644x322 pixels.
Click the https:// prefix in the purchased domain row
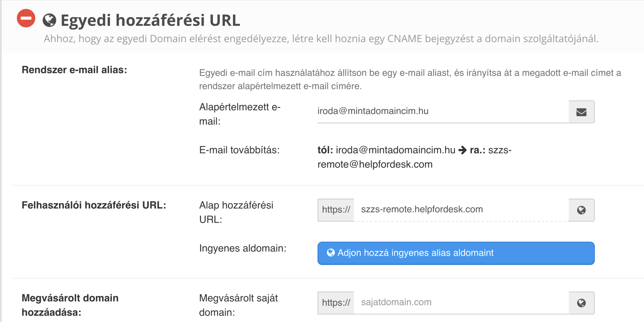336,302
